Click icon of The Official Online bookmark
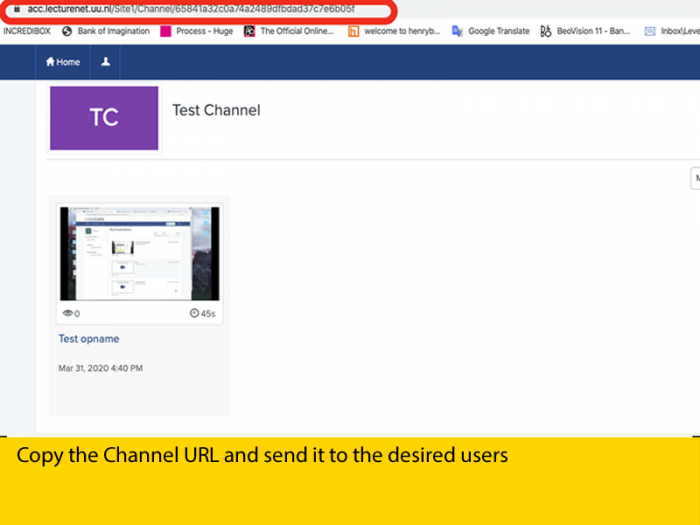Image resolution: width=700 pixels, height=525 pixels. [249, 31]
